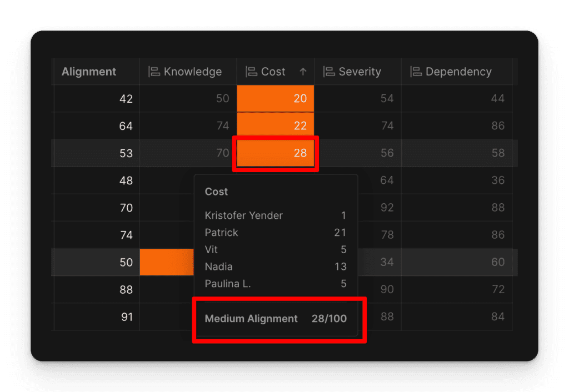
Task: Select Nadia in the Cost breakdown list
Action: pyautogui.click(x=218, y=267)
